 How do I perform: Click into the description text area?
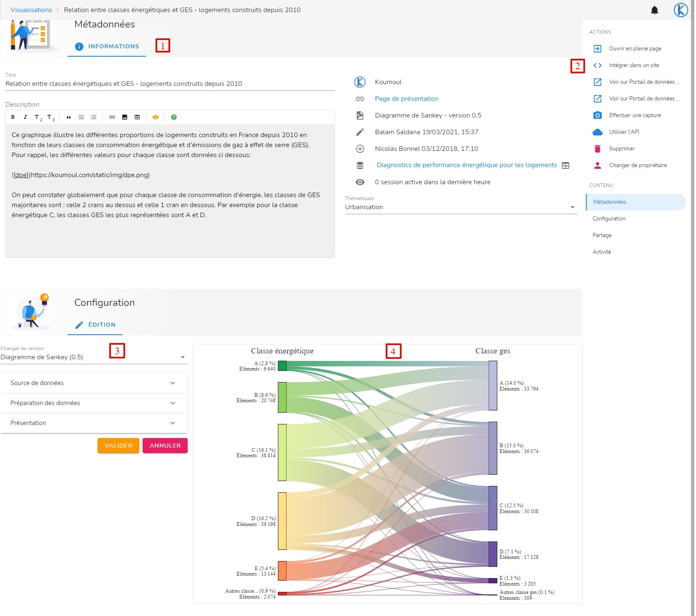170,191
